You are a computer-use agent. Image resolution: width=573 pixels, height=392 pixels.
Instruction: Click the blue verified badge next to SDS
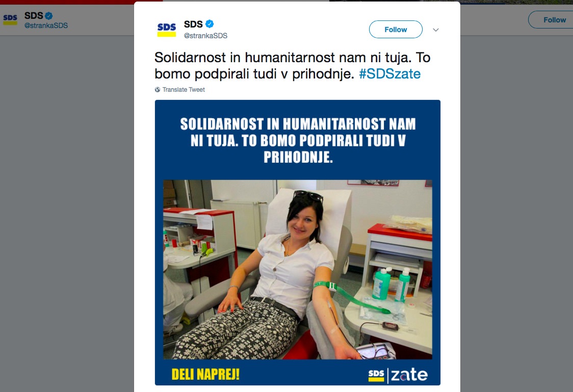point(210,24)
